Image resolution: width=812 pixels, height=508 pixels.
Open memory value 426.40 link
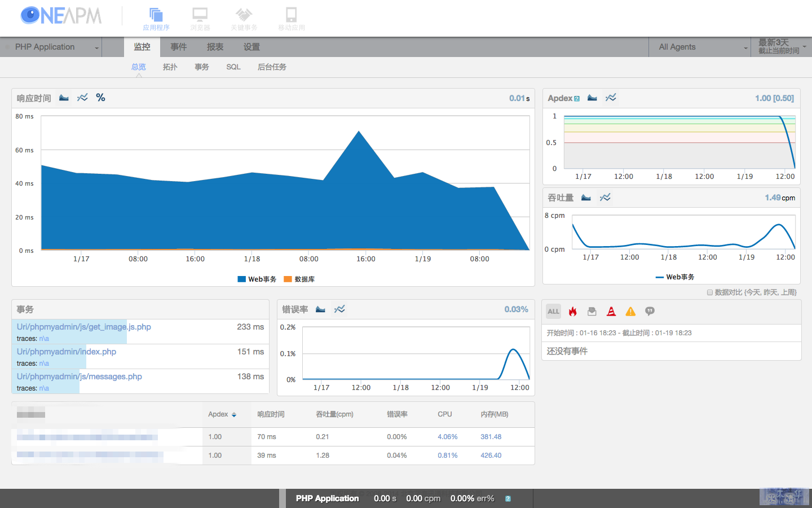point(491,456)
